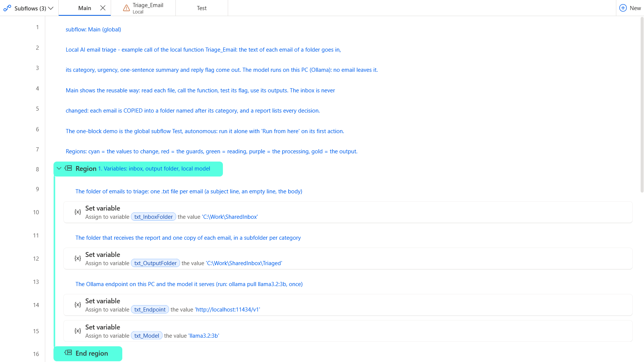This screenshot has width=644, height=362.
Task: Click the txt_InboxFolder variable chip
Action: pyautogui.click(x=153, y=217)
